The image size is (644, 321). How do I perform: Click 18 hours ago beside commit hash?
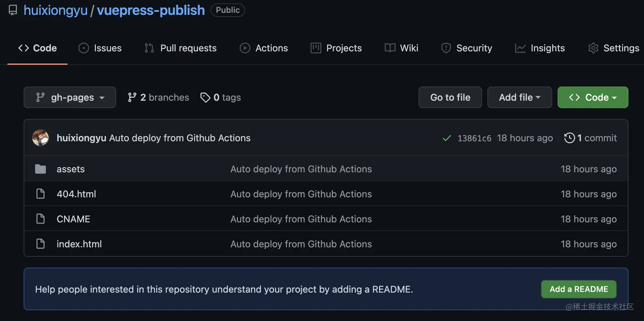pos(525,138)
